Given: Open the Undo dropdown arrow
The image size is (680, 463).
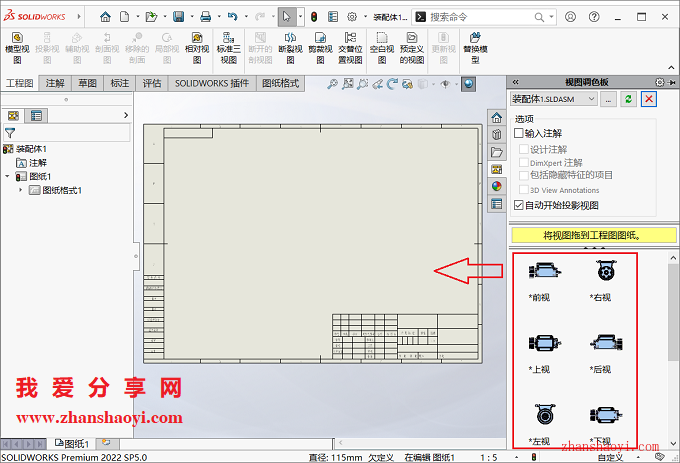Looking at the screenshot, I should coord(246,17).
